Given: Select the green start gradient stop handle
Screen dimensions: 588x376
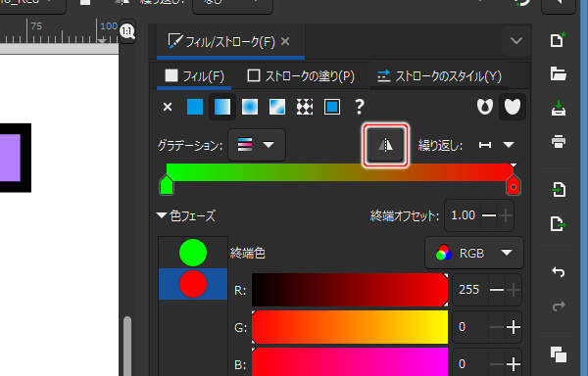Looking at the screenshot, I should [x=167, y=185].
